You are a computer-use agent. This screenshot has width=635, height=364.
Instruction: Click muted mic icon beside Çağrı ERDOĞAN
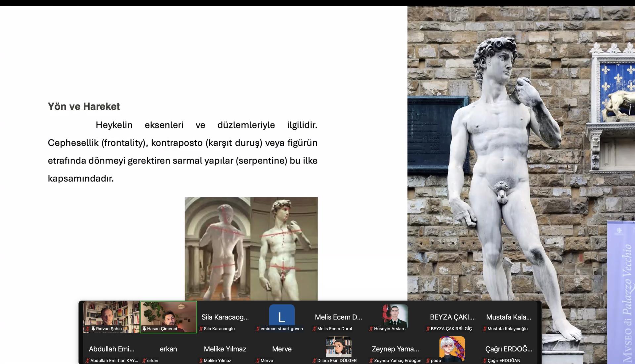pos(485,361)
